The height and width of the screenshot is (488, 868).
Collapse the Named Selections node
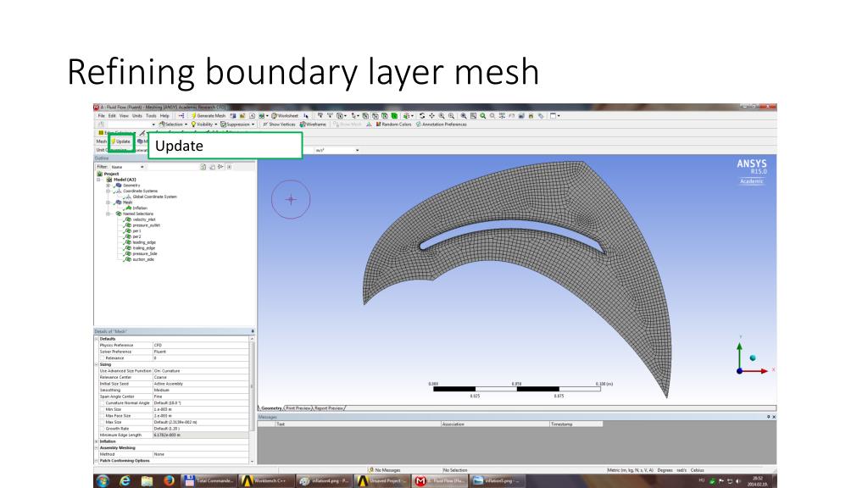(x=108, y=213)
